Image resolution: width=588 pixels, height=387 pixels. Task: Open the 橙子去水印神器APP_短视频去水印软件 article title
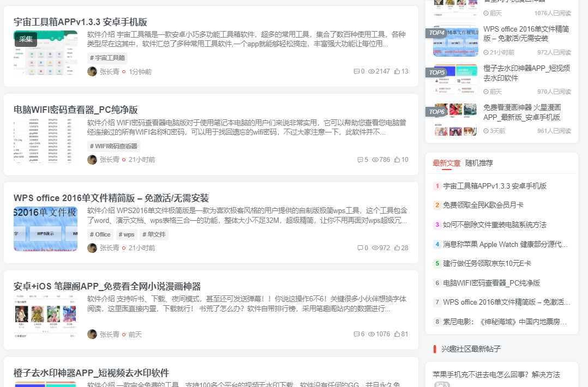[91, 373]
